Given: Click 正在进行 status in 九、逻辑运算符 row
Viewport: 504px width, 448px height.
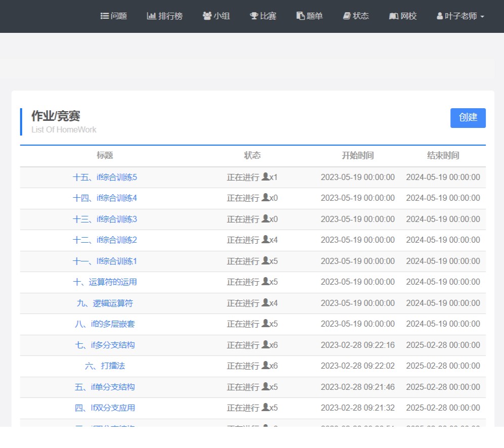Looking at the screenshot, I should [x=243, y=303].
